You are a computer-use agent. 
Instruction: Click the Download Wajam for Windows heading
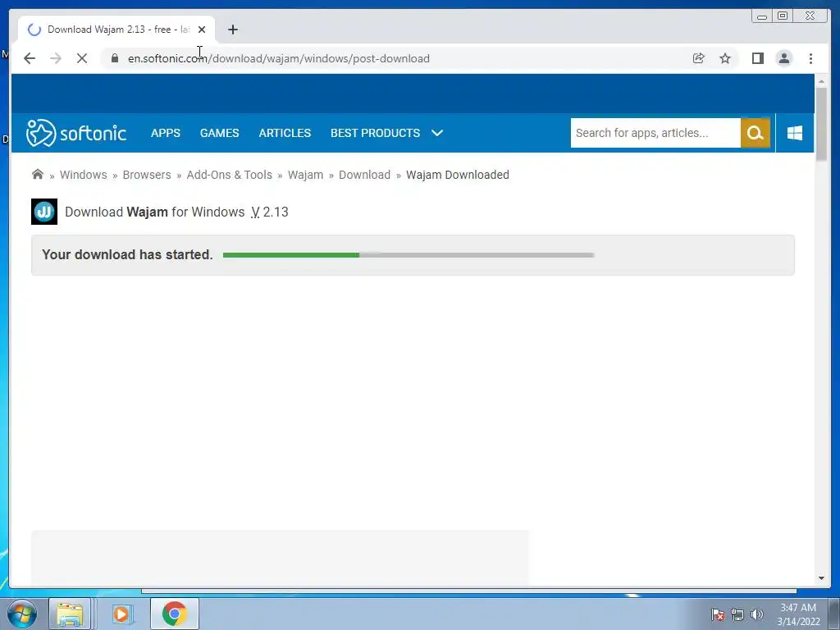pos(176,212)
